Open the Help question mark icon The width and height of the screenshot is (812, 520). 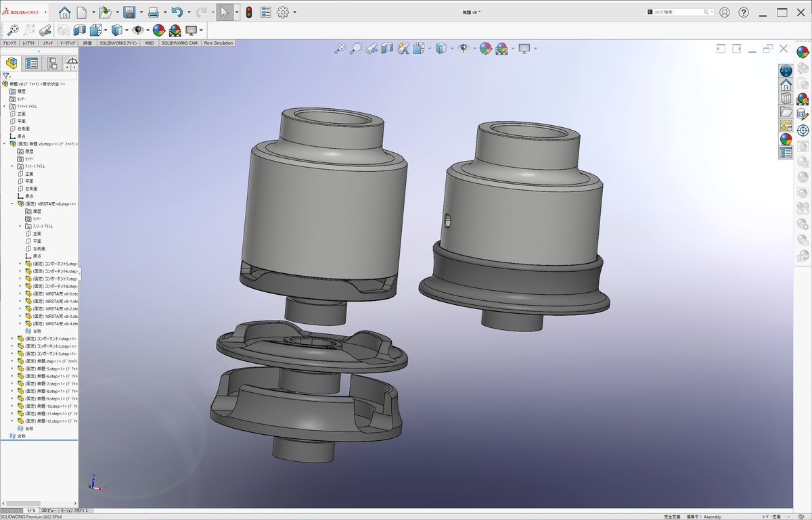point(744,12)
